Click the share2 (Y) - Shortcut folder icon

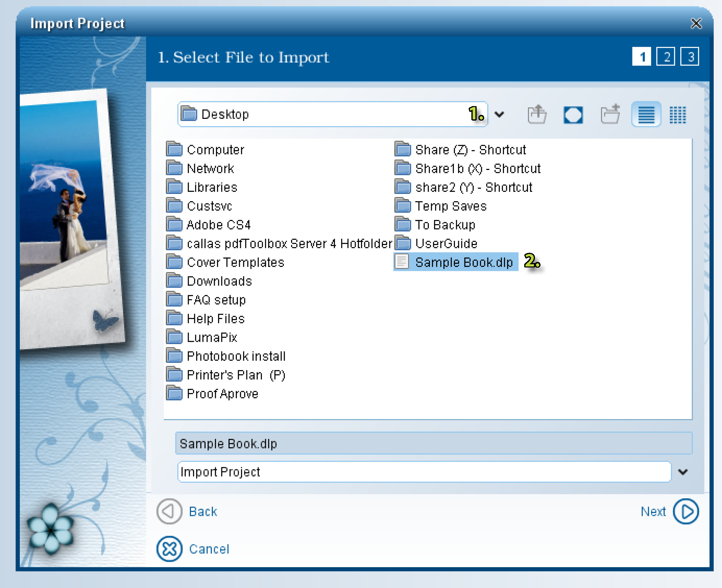coord(403,187)
